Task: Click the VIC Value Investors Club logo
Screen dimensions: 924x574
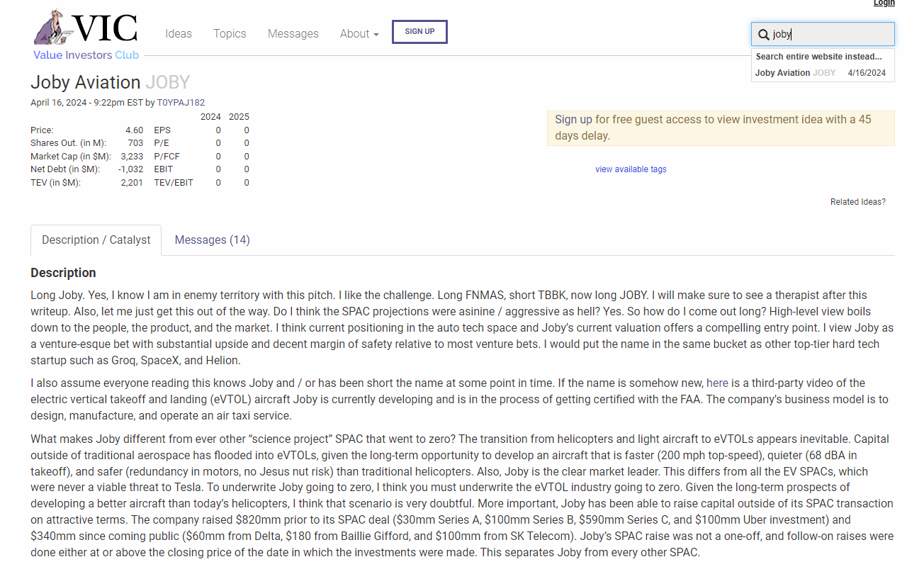Action: 86,35
